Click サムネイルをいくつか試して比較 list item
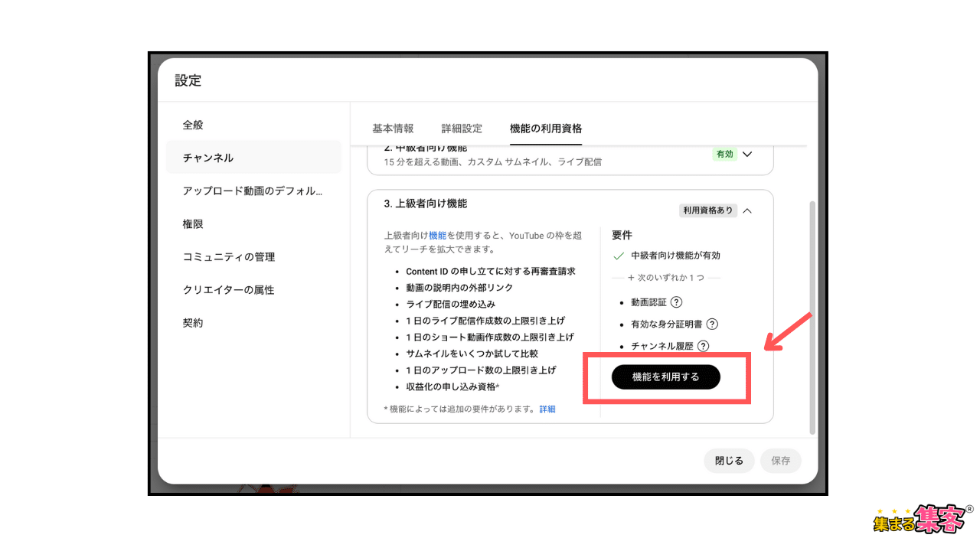 tap(472, 354)
